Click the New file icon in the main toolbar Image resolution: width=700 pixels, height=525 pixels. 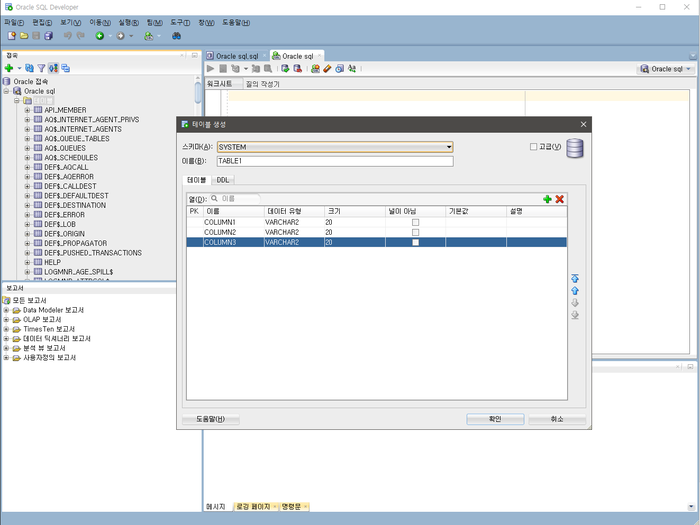[12, 36]
